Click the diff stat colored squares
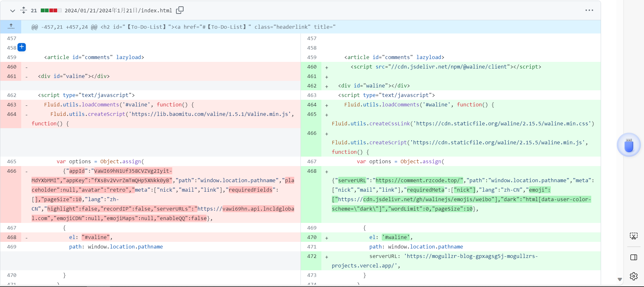The width and height of the screenshot is (644, 287). 51,10
